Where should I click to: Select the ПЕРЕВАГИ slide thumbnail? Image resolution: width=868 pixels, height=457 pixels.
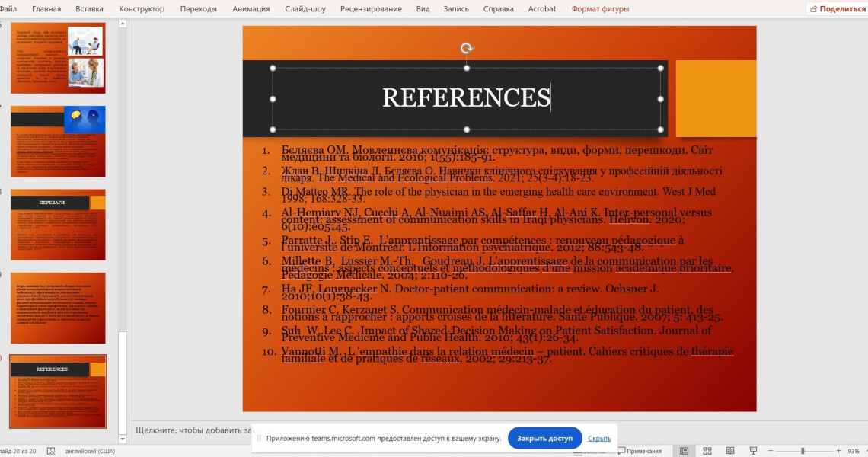click(58, 225)
